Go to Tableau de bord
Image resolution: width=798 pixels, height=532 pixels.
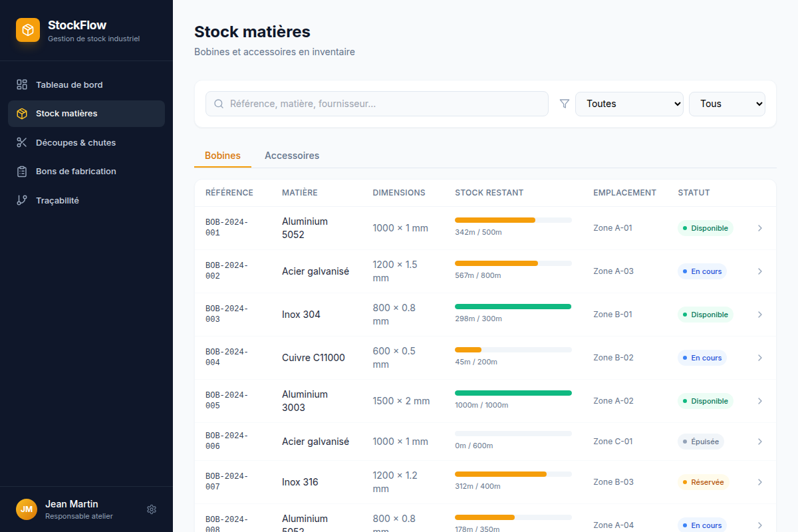pyautogui.click(x=86, y=84)
